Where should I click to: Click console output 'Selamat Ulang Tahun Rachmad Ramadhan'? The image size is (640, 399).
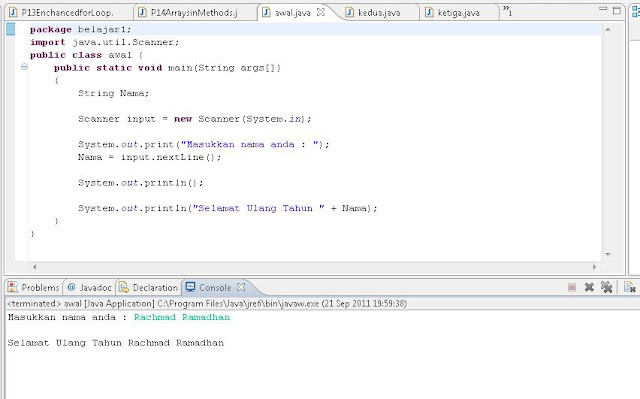(116, 343)
